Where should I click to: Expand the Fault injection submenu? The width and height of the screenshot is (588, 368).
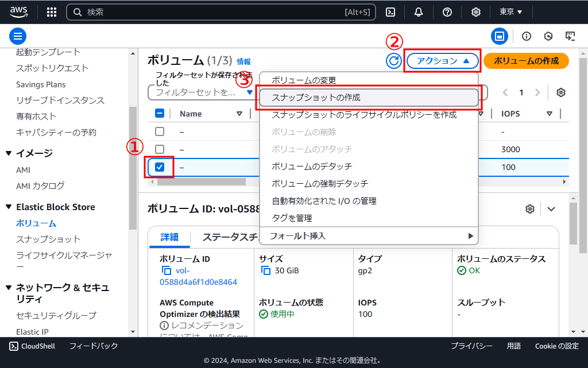pyautogui.click(x=369, y=236)
